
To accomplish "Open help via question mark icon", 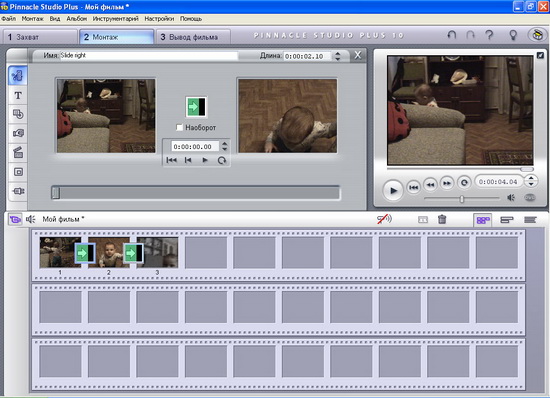I will tap(489, 35).
